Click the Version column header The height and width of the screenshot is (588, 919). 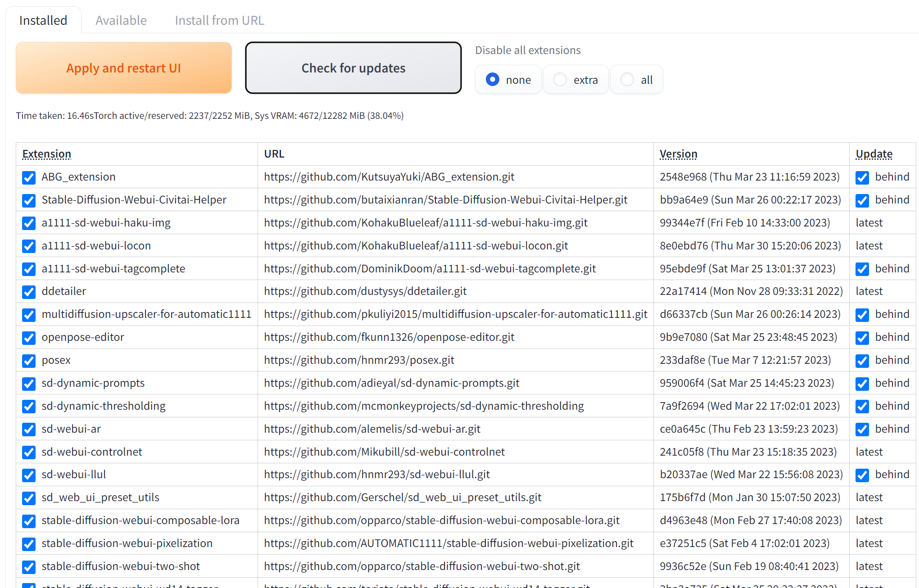pos(678,154)
